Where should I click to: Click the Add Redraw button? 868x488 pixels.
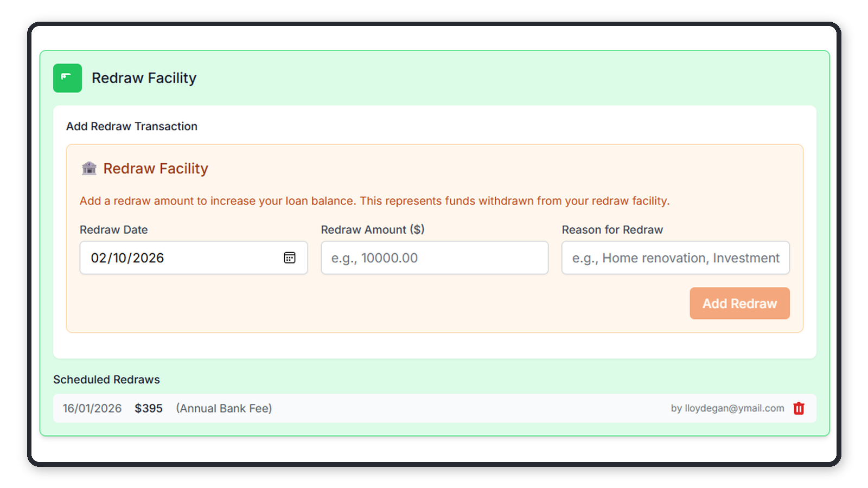tap(739, 303)
